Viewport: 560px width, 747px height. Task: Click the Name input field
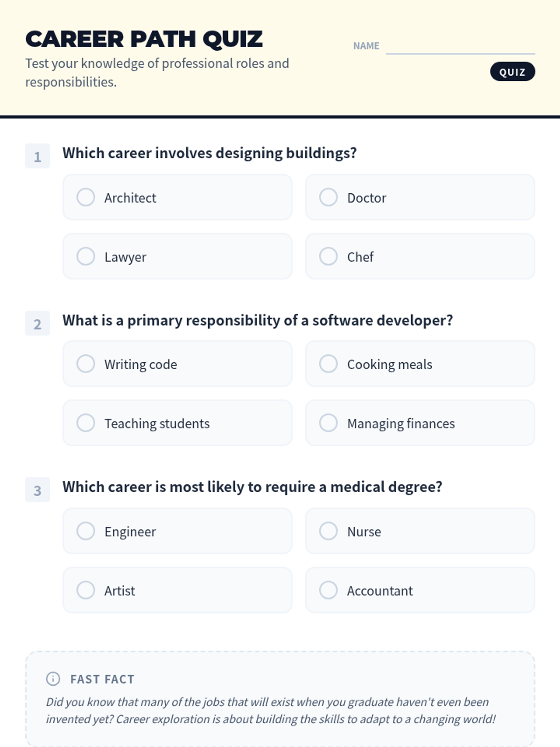point(460,46)
